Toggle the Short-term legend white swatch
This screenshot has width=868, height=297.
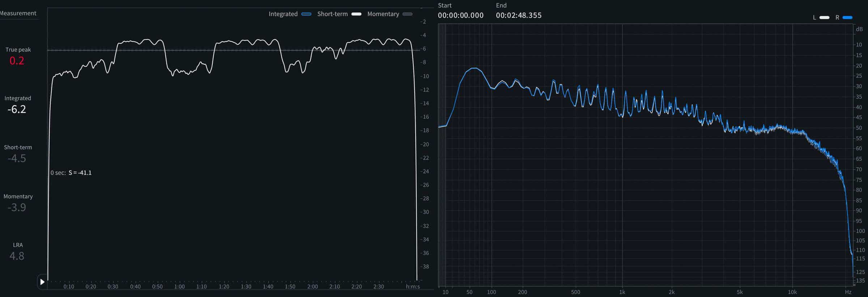pos(356,14)
